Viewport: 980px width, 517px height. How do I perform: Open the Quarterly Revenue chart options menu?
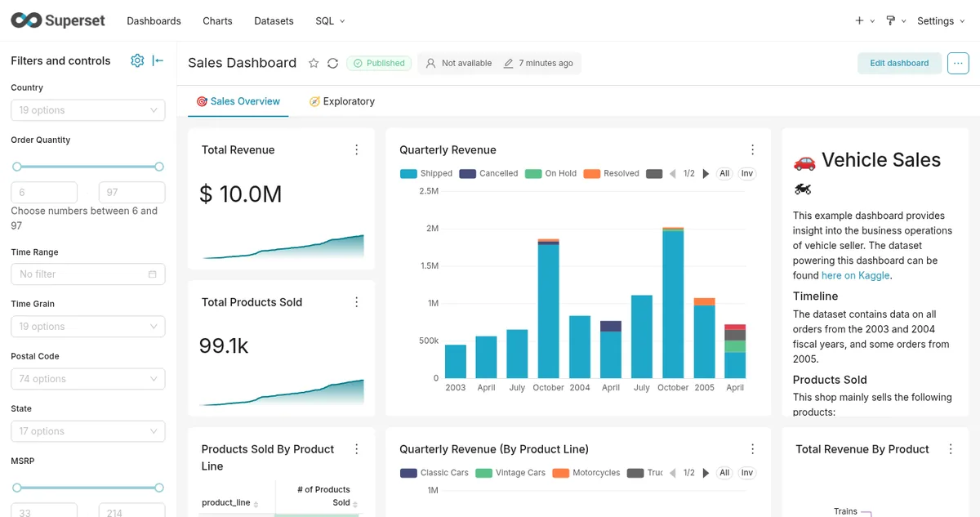[752, 149]
